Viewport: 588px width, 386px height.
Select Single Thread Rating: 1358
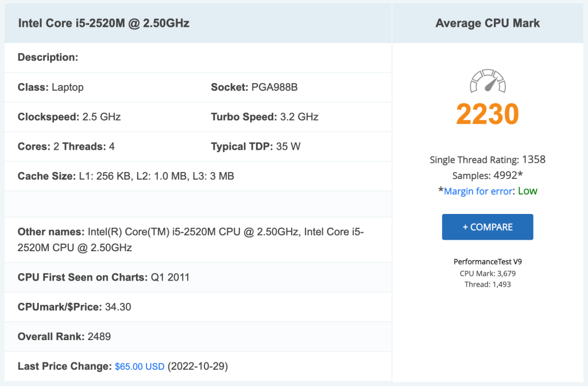pyautogui.click(x=488, y=160)
